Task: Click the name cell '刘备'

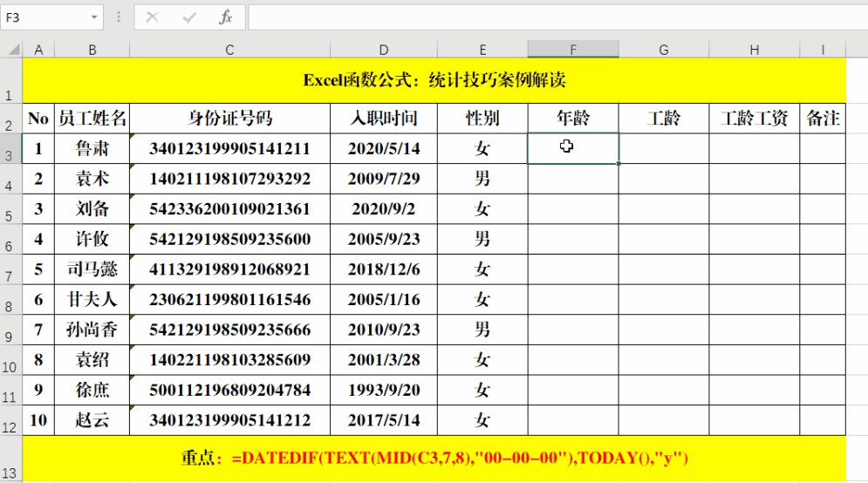Action: (x=92, y=209)
